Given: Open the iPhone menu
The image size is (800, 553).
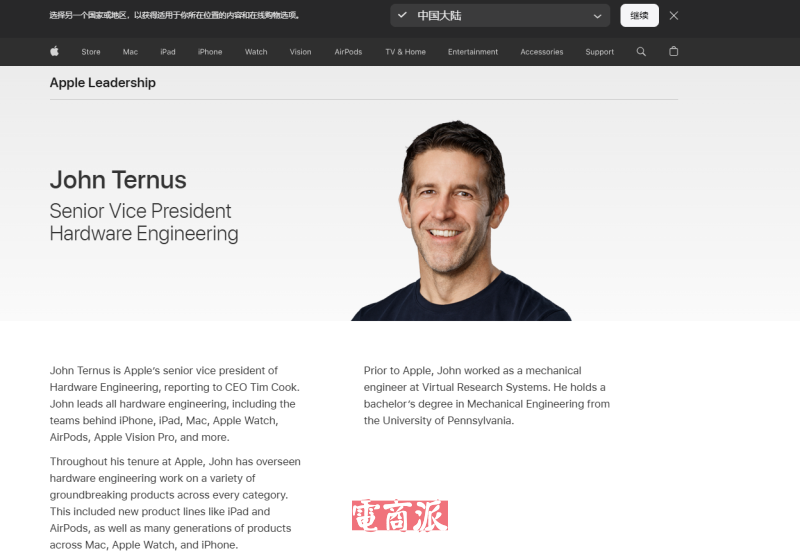Looking at the screenshot, I should click(x=210, y=52).
